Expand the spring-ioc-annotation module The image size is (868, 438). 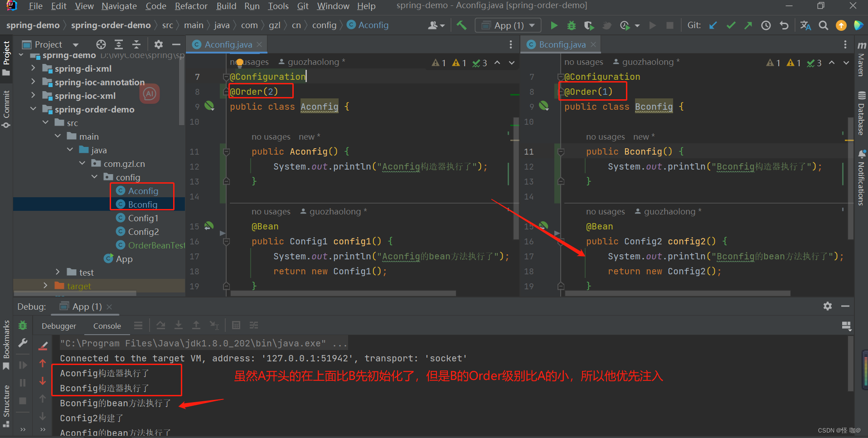33,82
